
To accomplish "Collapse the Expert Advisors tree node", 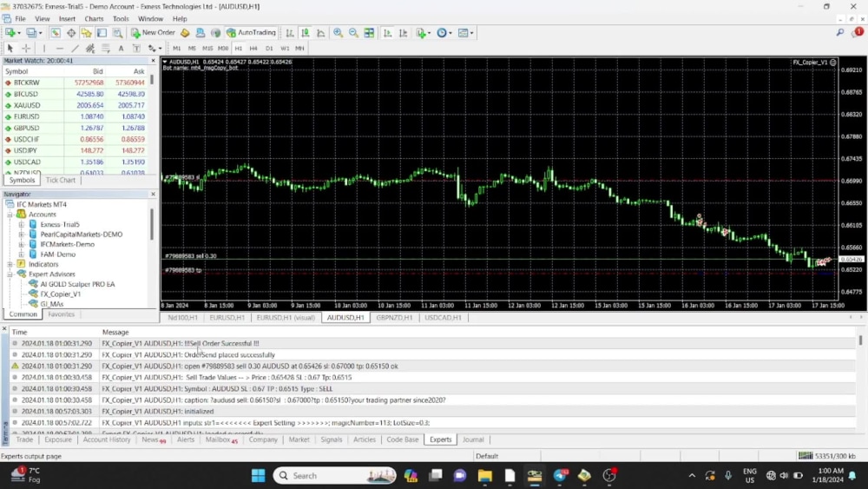I will (10, 274).
